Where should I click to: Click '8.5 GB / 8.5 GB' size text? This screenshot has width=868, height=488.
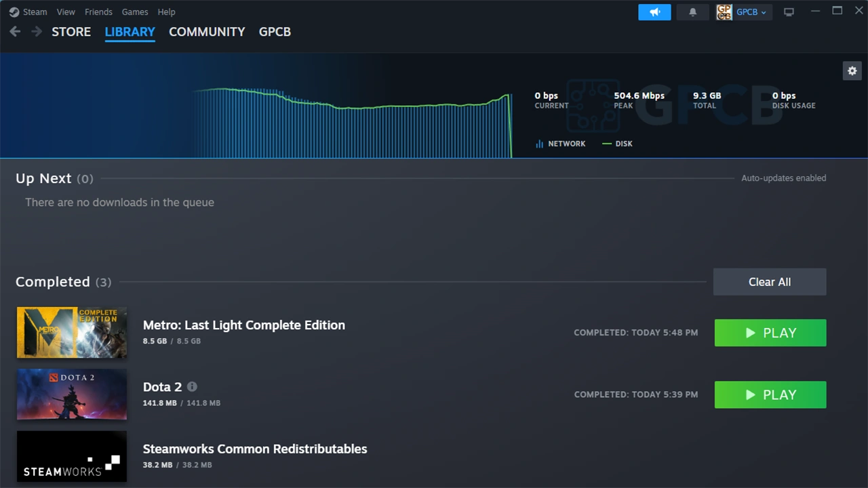pos(172,341)
